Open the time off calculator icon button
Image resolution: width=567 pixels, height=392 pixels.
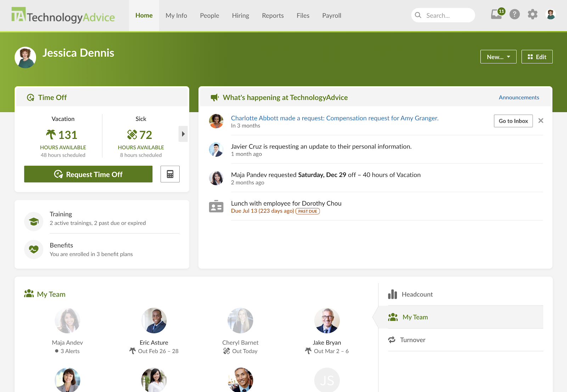click(x=170, y=174)
